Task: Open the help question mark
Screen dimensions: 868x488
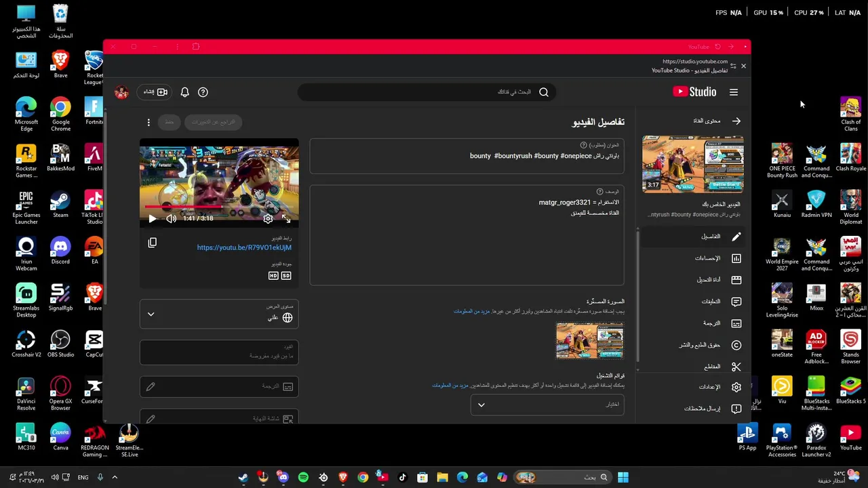Action: 203,92
